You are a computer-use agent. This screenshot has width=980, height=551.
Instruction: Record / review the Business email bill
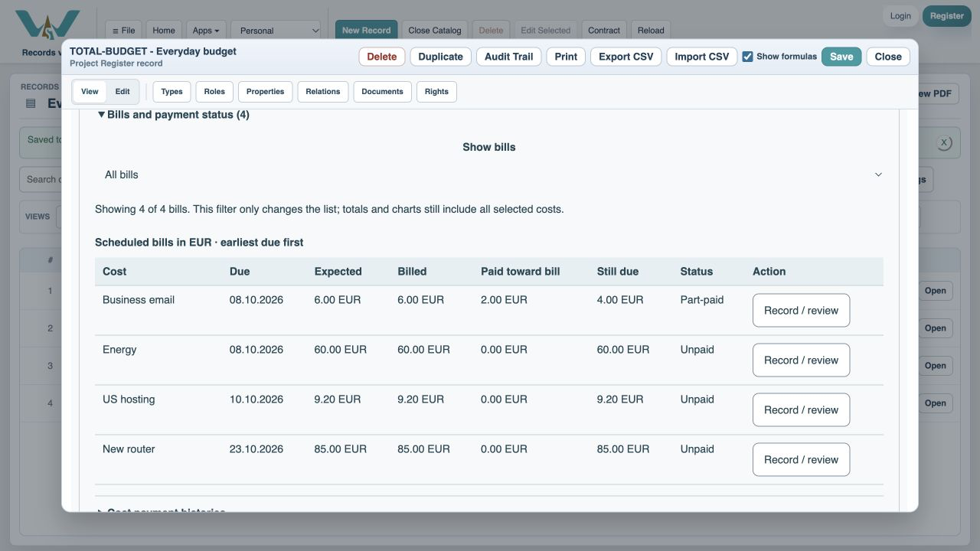(x=801, y=311)
